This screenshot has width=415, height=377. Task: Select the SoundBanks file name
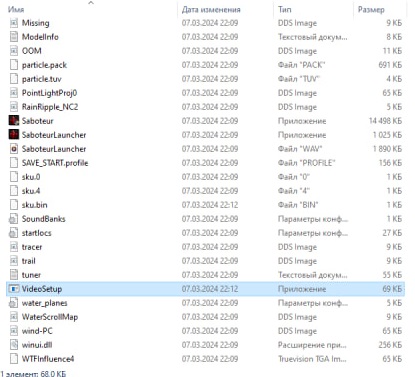44,219
